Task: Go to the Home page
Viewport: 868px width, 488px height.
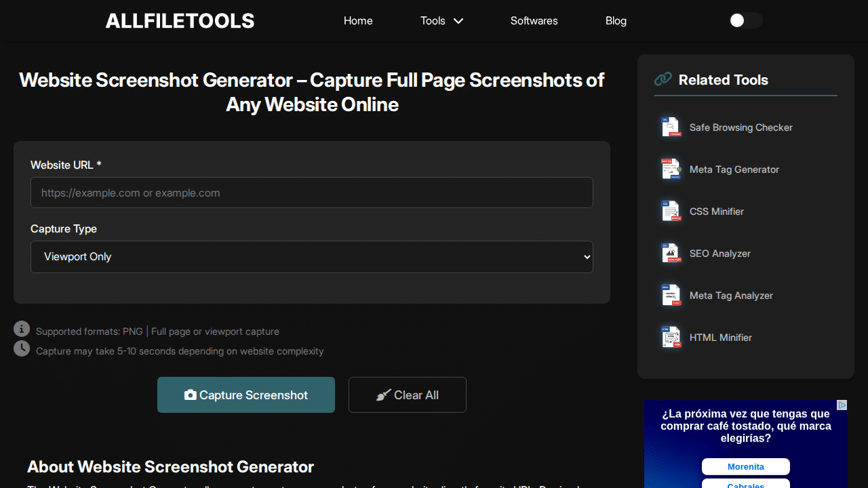Action: click(358, 21)
